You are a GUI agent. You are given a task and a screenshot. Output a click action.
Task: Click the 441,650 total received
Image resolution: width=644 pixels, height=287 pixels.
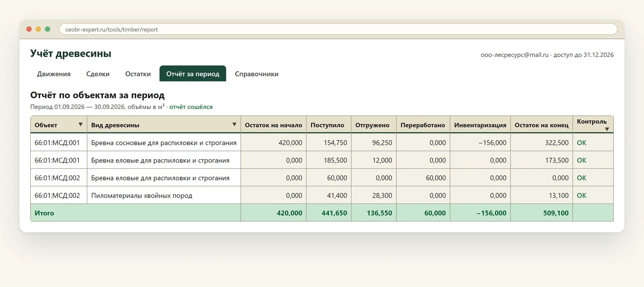(334, 213)
